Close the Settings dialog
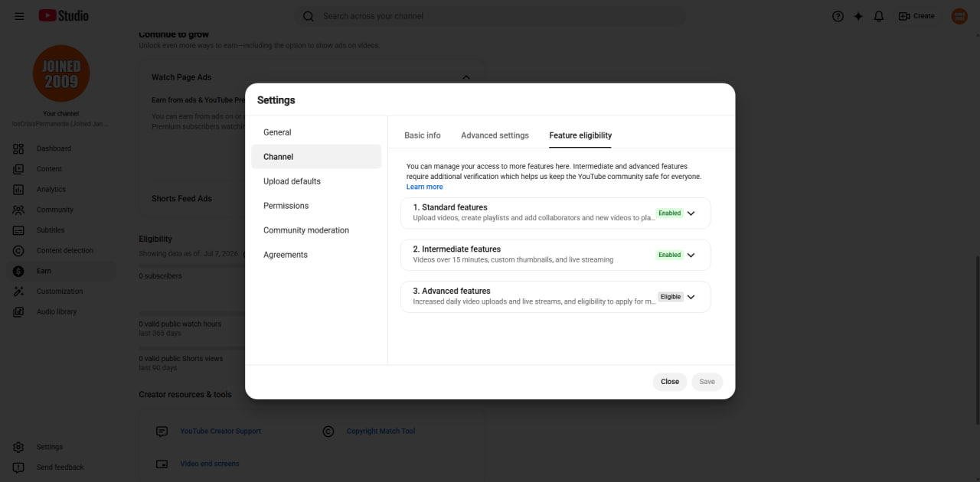This screenshot has height=482, width=980. (x=670, y=382)
